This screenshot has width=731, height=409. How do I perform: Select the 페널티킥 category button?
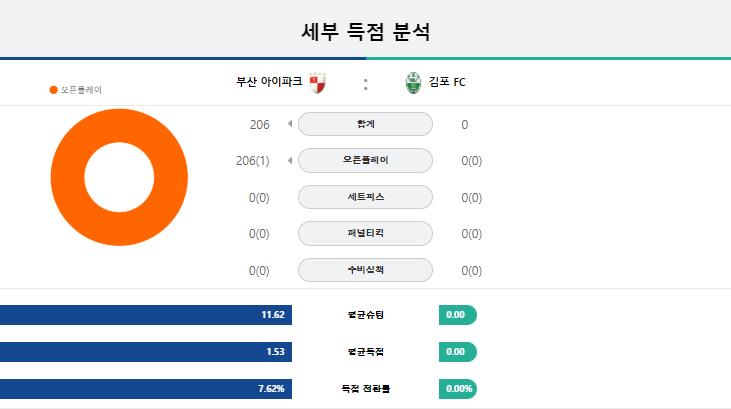[366, 233]
